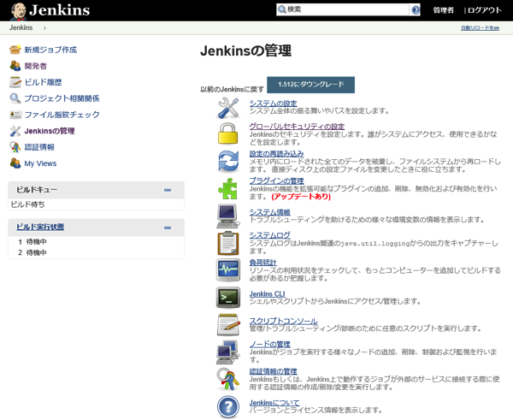This screenshot has width=513, height=420.
Task: Click the monitor graph icon for 負荷統計
Action: 228,270
